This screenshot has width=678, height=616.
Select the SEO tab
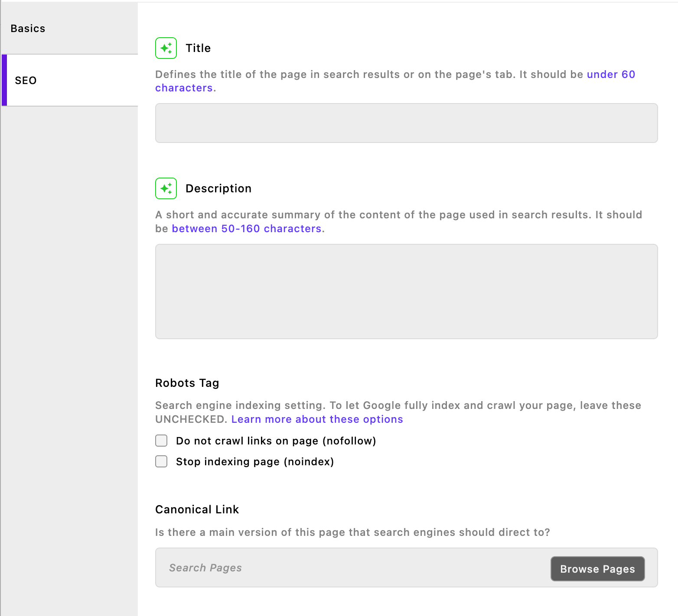coord(26,81)
